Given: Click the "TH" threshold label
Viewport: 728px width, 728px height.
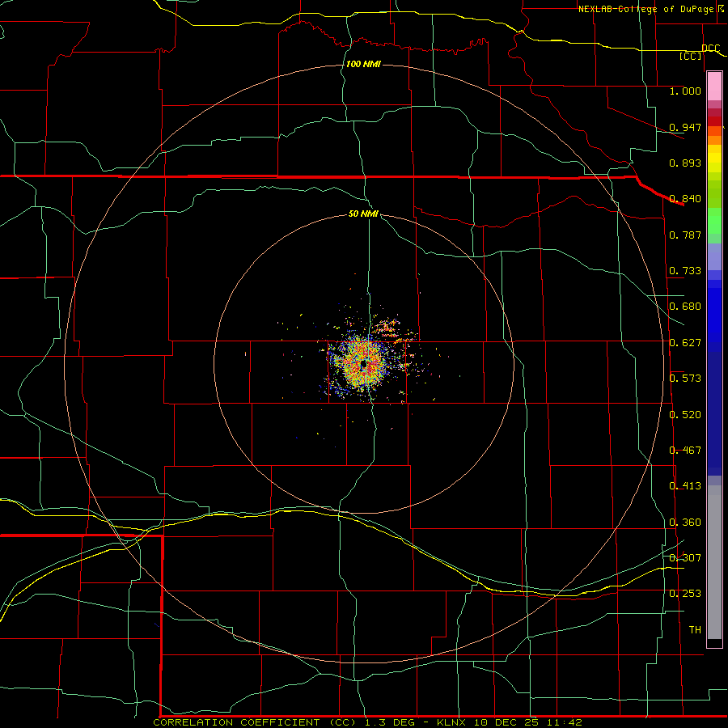Looking at the screenshot, I should pyautogui.click(x=695, y=630).
